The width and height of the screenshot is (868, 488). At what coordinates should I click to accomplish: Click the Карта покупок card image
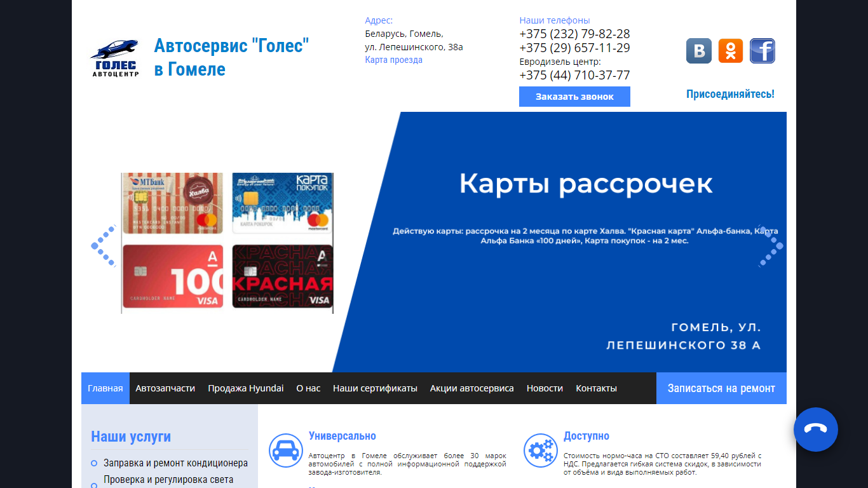(x=282, y=203)
